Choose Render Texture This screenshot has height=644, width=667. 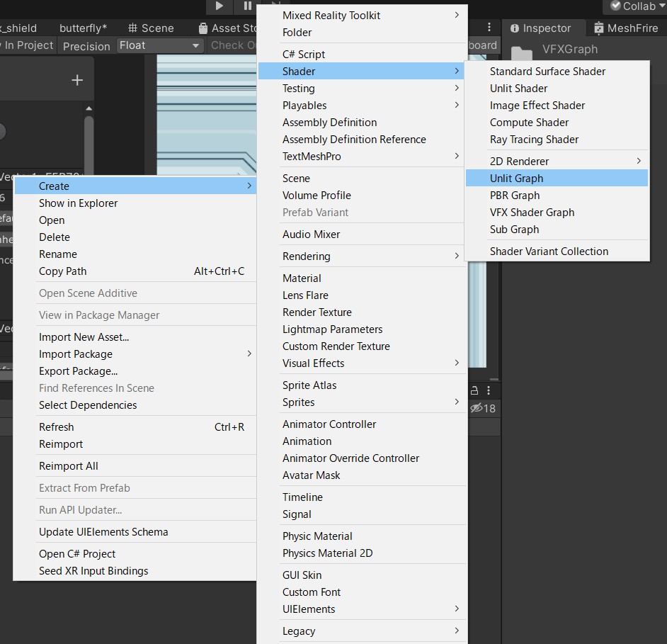(x=363, y=312)
